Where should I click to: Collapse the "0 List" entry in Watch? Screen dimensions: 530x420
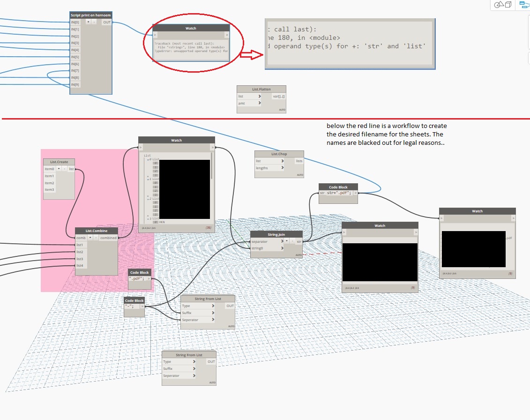click(x=148, y=159)
